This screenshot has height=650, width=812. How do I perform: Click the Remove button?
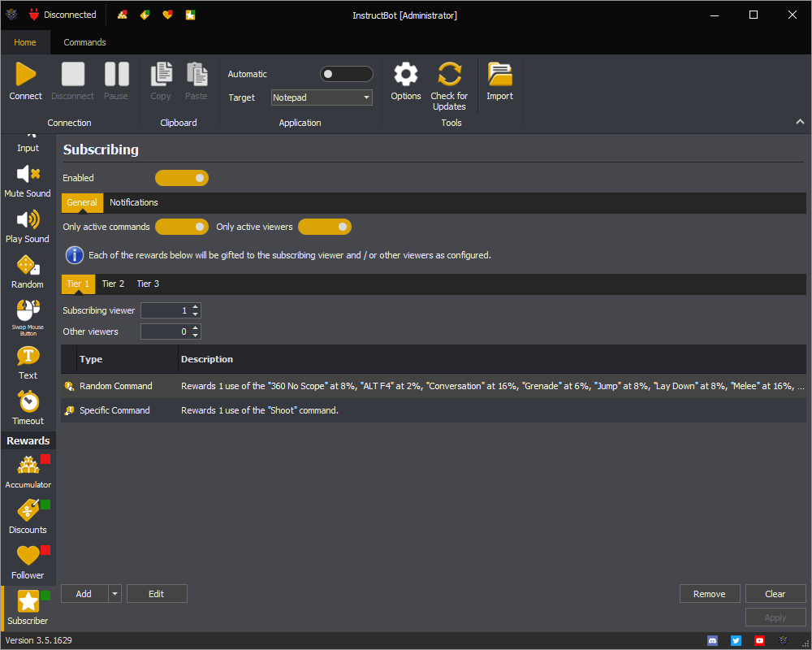pyautogui.click(x=710, y=594)
